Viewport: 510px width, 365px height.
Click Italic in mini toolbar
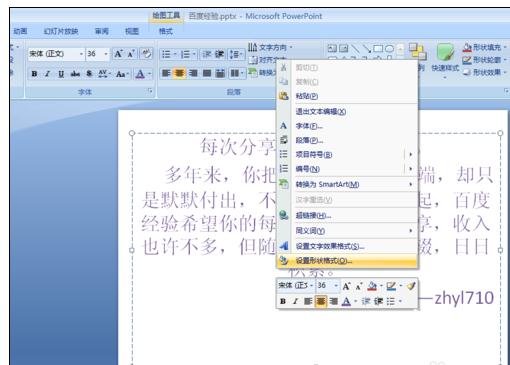(295, 301)
